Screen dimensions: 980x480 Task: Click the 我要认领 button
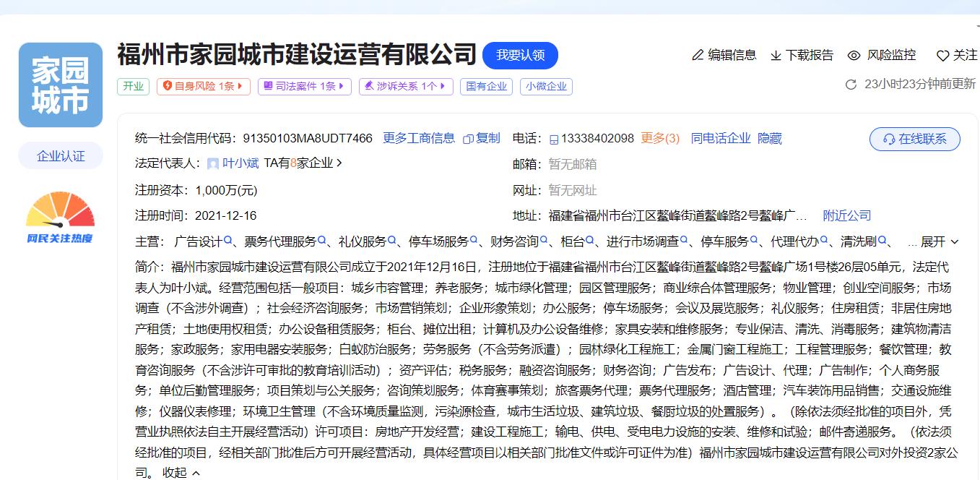(520, 56)
